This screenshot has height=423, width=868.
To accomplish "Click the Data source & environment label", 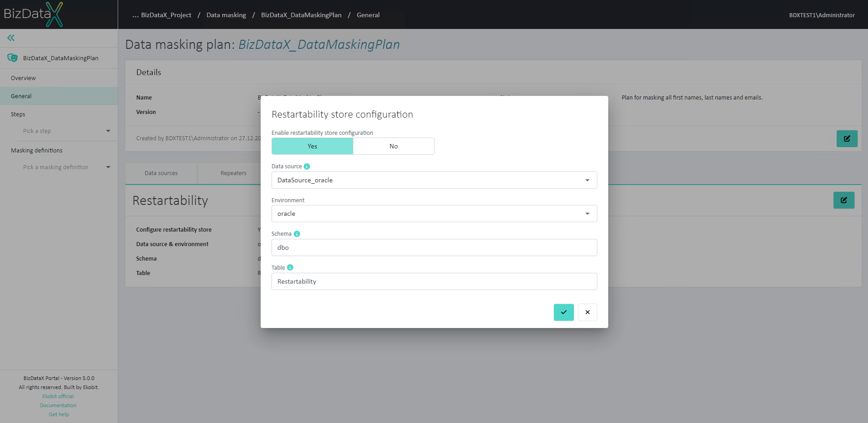I will [172, 244].
